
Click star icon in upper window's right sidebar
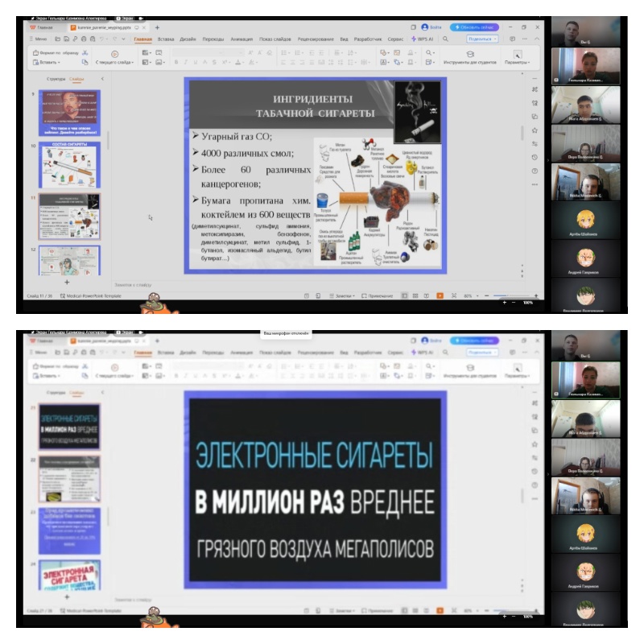(x=535, y=130)
